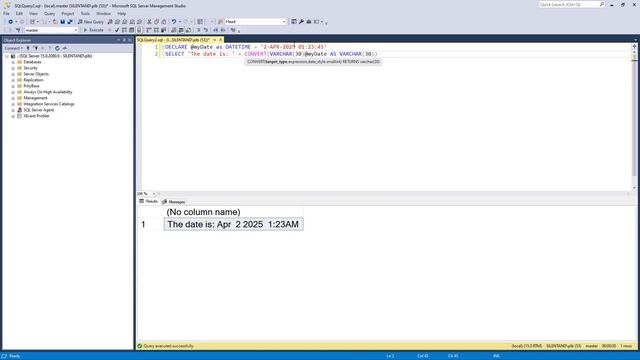Click the Properties wrench icon
This screenshot has width=640, height=360.
coord(301,22)
